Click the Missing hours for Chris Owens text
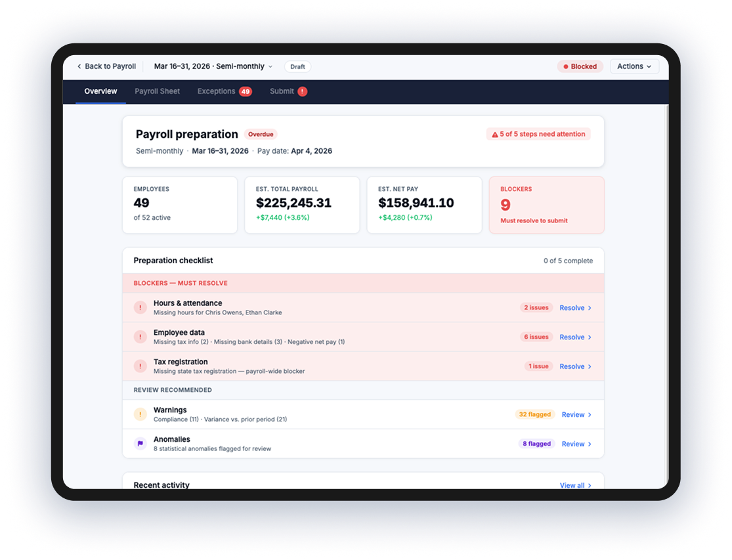Image resolution: width=732 pixels, height=560 pixels. 217,312
